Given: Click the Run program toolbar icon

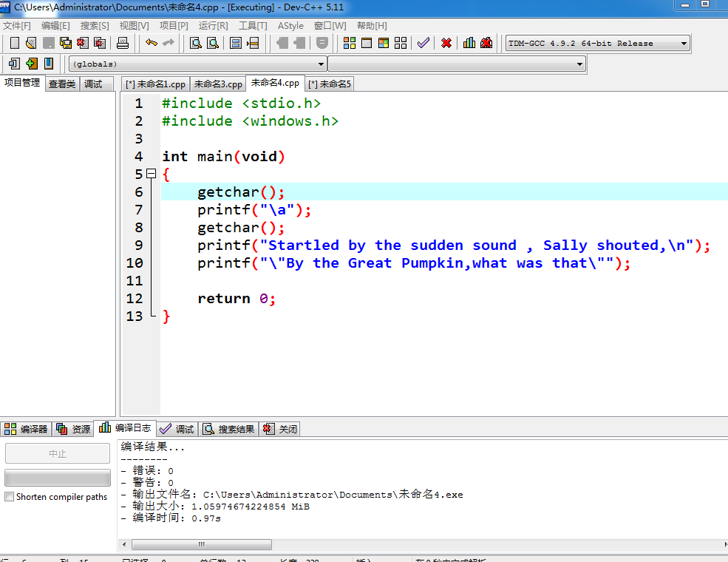Looking at the screenshot, I should (x=367, y=43).
